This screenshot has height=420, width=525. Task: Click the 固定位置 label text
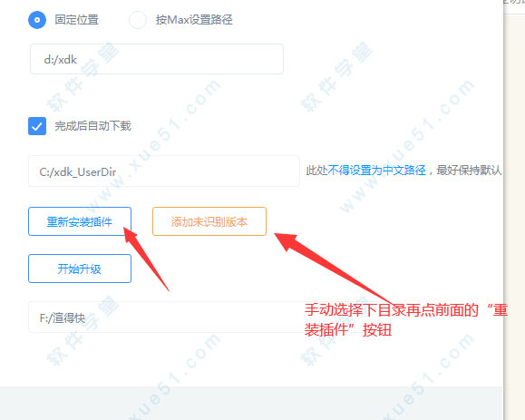click(x=77, y=20)
